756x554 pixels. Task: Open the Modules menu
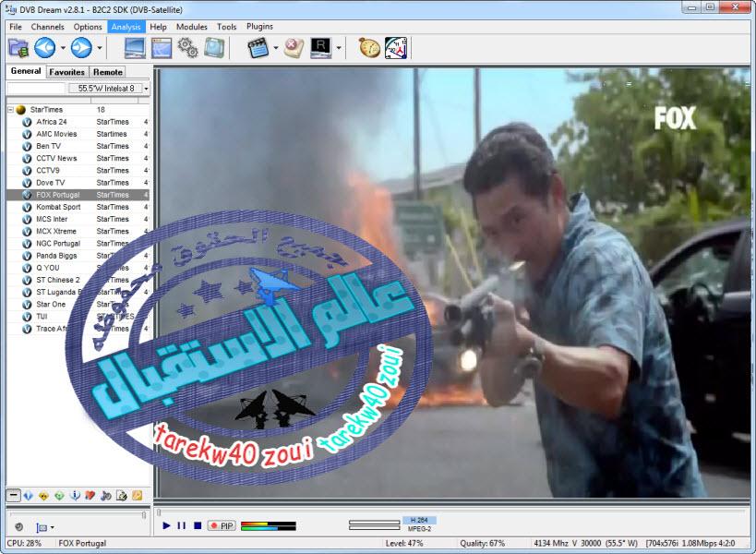[191, 27]
